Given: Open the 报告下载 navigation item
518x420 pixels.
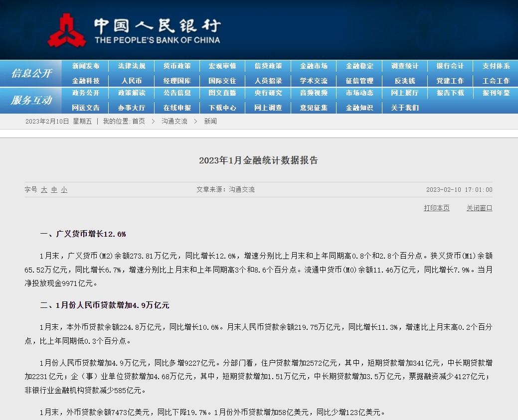Looking at the screenshot, I should click(450, 93).
